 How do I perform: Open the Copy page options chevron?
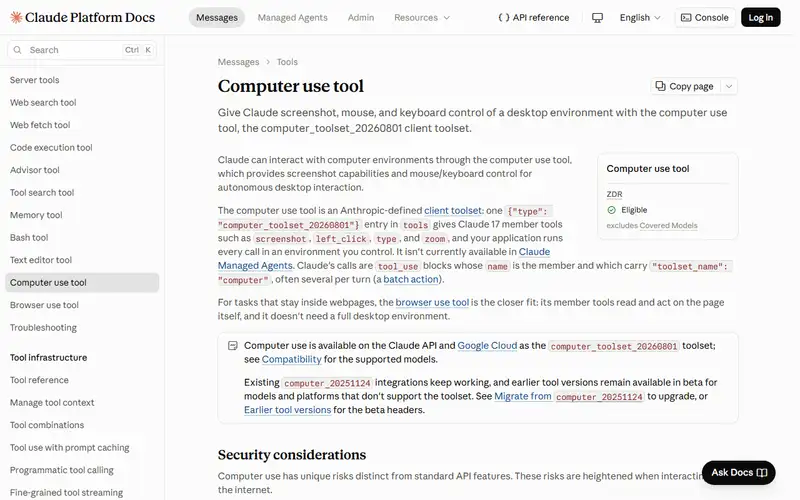(x=729, y=86)
